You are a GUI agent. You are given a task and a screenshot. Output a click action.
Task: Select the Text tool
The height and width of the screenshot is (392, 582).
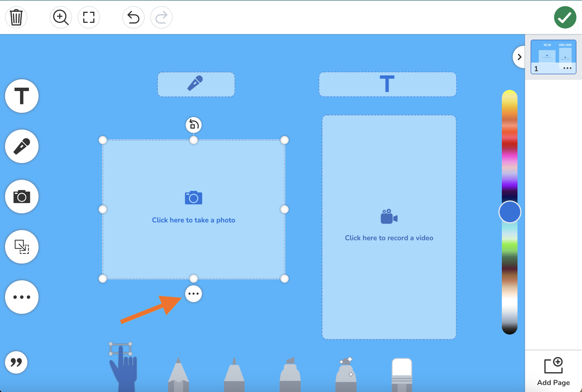pos(22,96)
